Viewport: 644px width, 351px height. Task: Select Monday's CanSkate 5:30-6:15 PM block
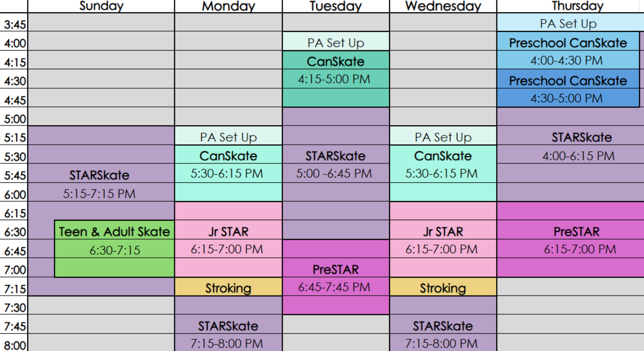pos(228,173)
